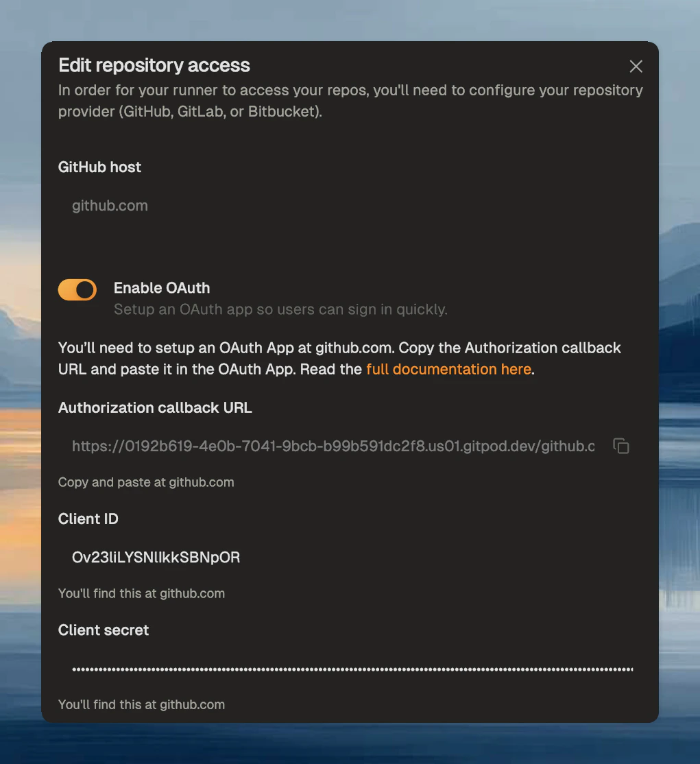Click the Client secret label
Image resolution: width=700 pixels, height=764 pixels.
click(x=103, y=630)
